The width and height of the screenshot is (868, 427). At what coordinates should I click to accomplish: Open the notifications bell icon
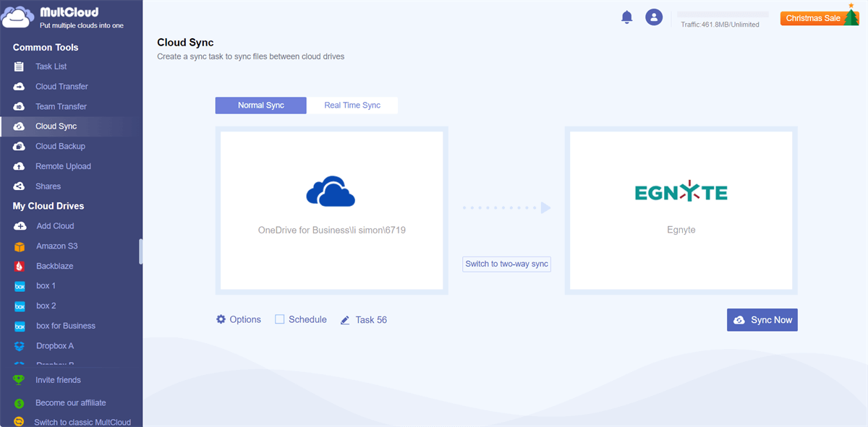pos(627,17)
